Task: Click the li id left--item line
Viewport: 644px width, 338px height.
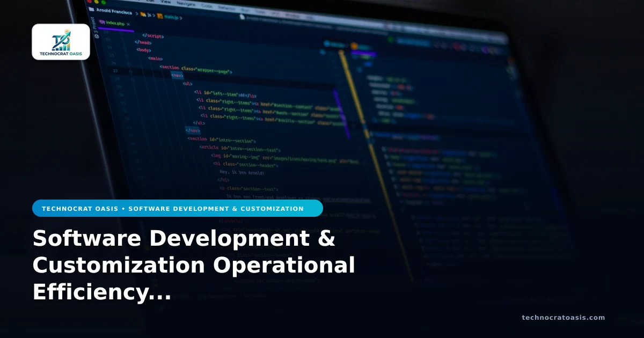Action: click(225, 93)
